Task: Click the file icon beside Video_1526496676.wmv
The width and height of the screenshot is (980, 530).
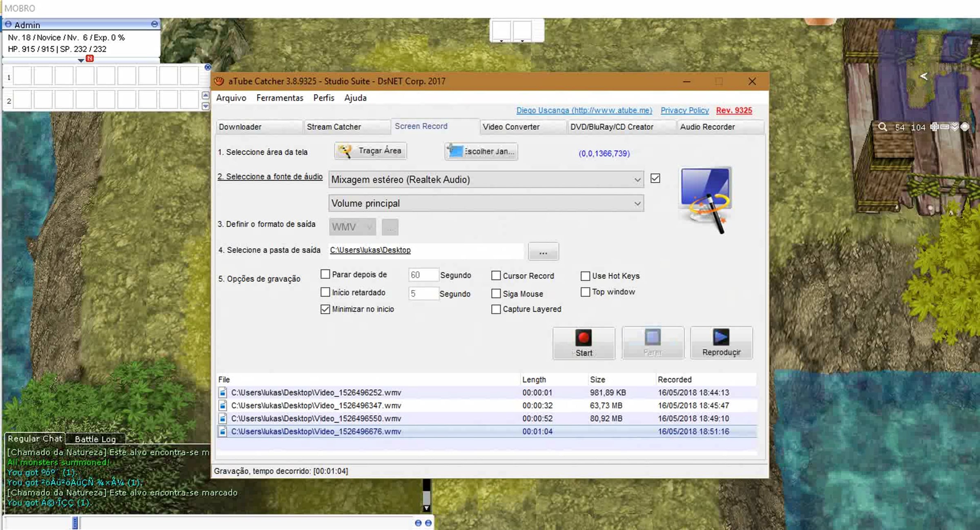Action: pos(223,431)
